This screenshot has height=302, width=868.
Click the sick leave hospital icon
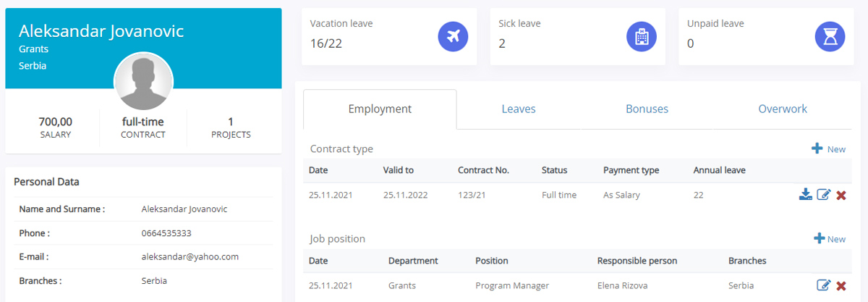coord(642,37)
